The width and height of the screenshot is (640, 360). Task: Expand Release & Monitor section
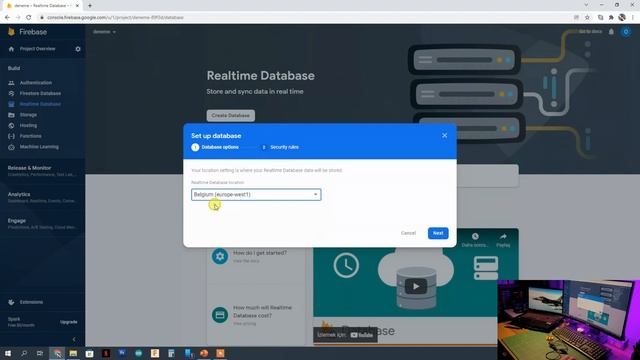(x=41, y=171)
